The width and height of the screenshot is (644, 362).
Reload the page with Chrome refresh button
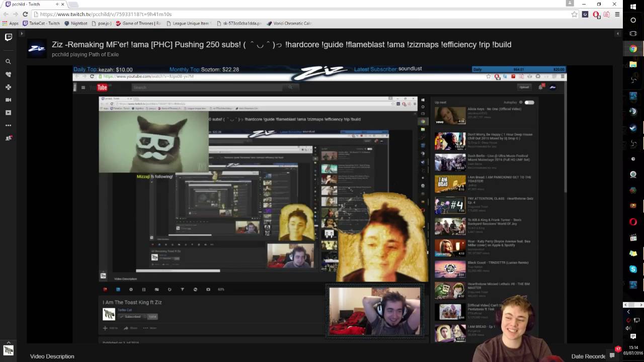tap(25, 15)
